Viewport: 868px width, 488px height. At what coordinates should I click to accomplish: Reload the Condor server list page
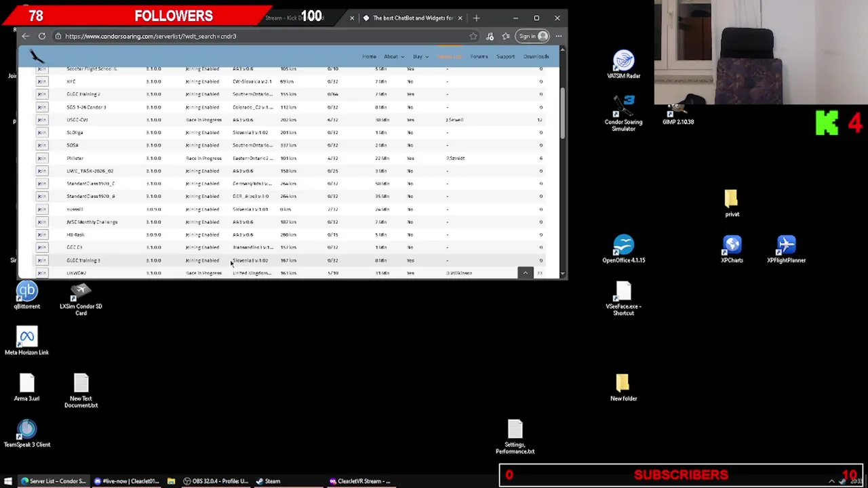42,36
